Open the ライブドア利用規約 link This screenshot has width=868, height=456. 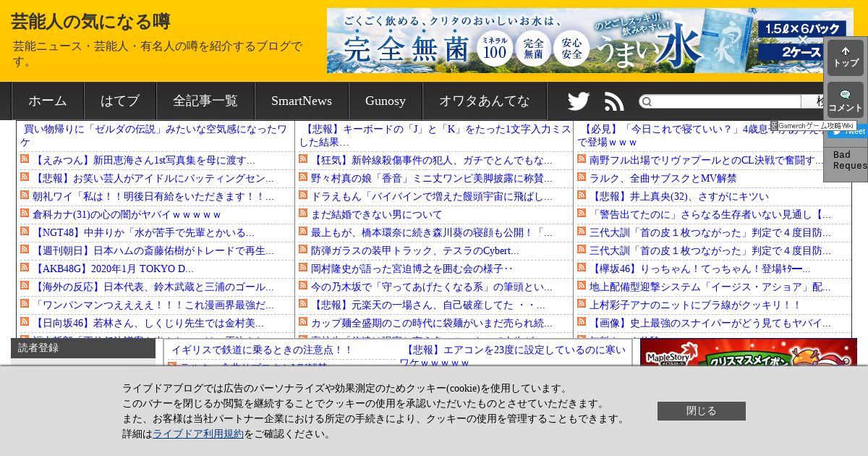pos(198,434)
